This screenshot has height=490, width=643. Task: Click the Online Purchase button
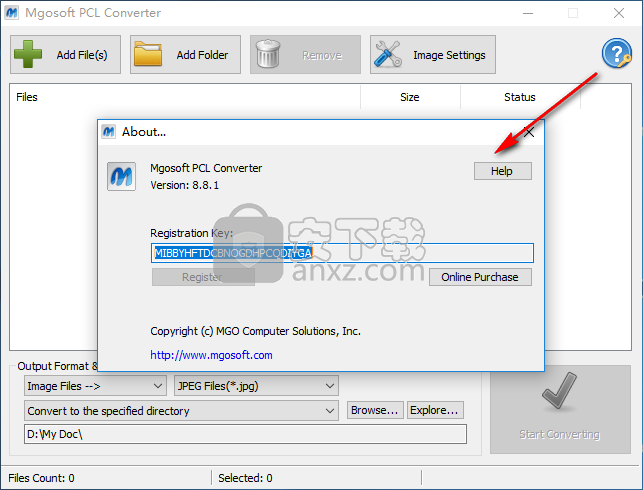pos(480,277)
